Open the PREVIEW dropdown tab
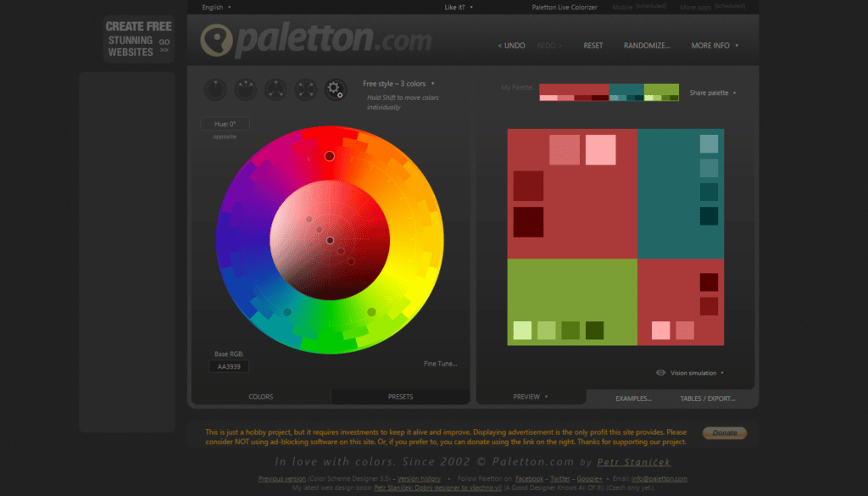 (531, 396)
